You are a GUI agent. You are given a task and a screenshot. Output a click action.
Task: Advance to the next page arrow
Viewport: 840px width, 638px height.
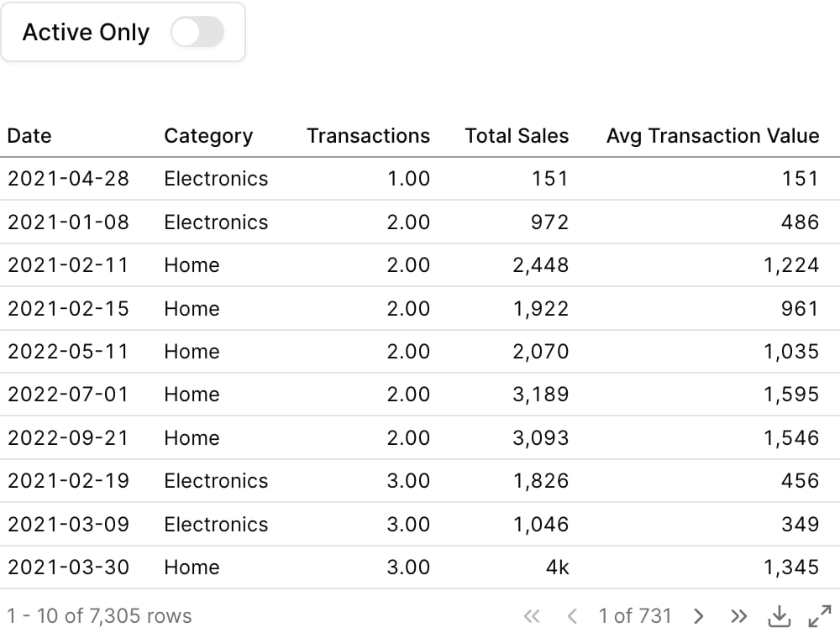coord(697,616)
